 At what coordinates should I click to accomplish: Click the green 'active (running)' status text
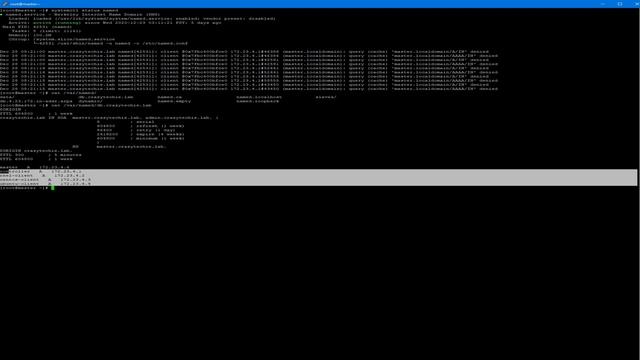coord(57,23)
